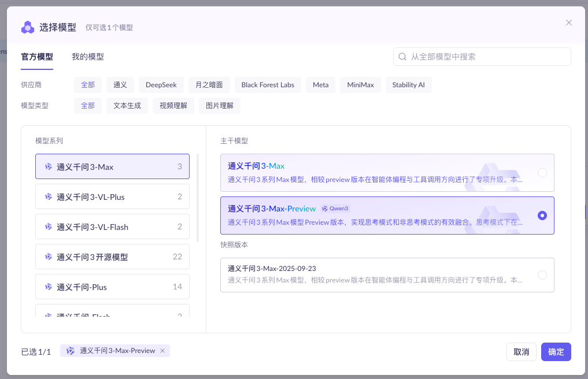
Task: Click the 已选 1/1 selection counter
Action: coord(36,352)
